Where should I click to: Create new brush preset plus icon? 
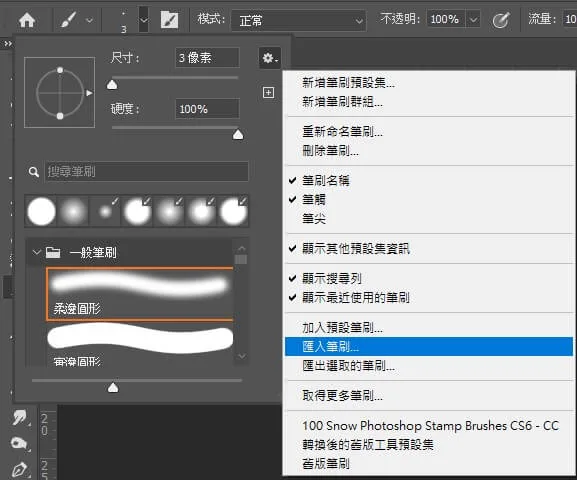pos(268,92)
